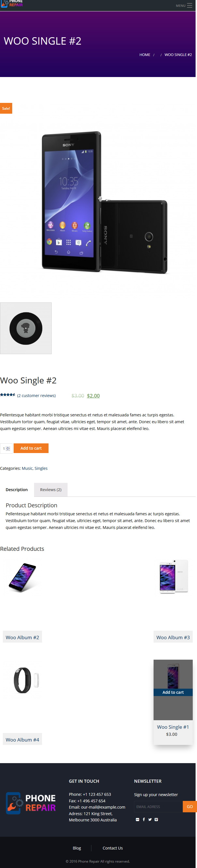Click the Phone Repair footer logo

tap(31, 803)
